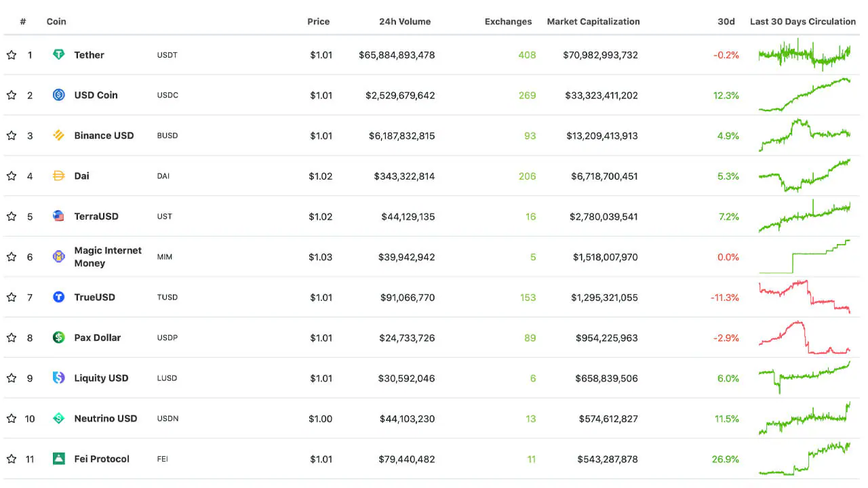Image resolution: width=868 pixels, height=488 pixels.
Task: Favorite Liquity USD with the star
Action: (x=12, y=378)
